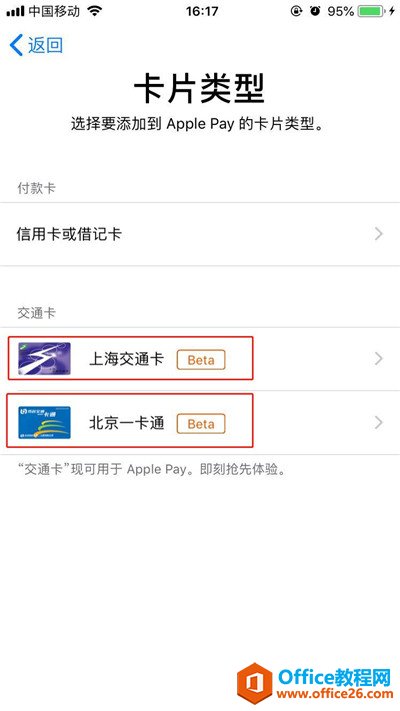Screen dimensions: 400x711
Task: Expand chevron on 北京一卡通 row
Action: [x=379, y=423]
